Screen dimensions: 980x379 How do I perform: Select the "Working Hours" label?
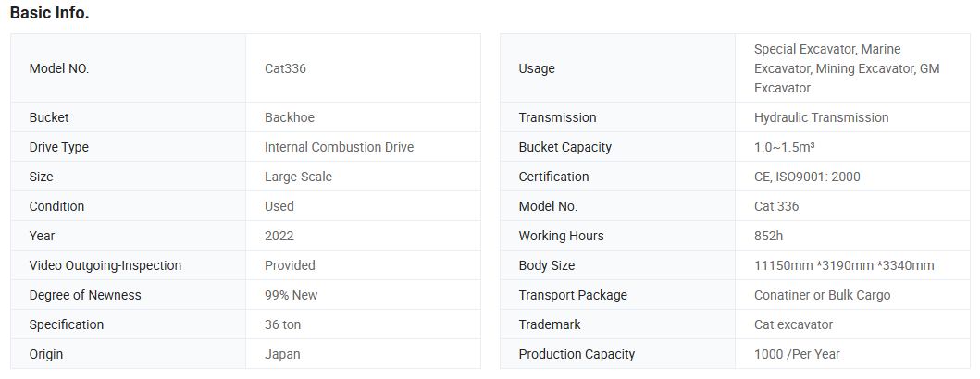coord(561,236)
